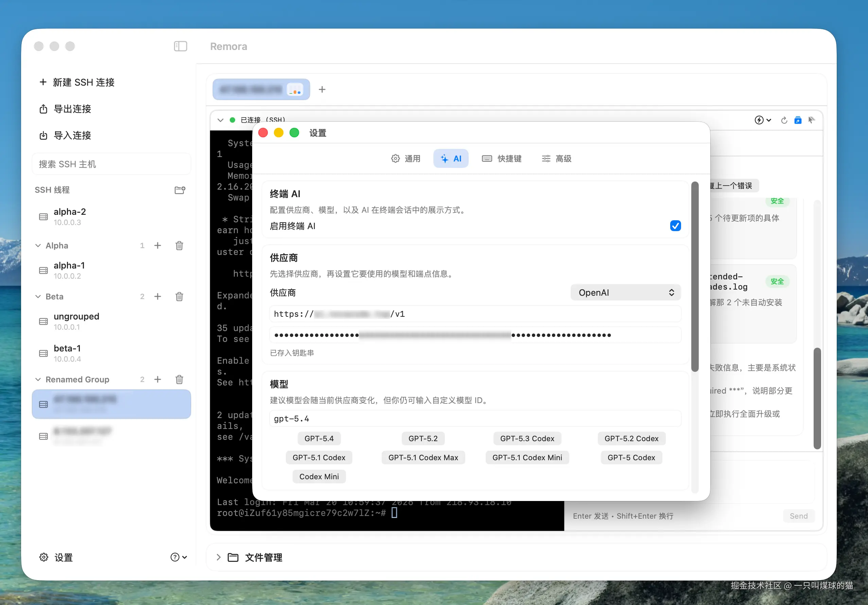Add a host to Beta group

coord(158,296)
